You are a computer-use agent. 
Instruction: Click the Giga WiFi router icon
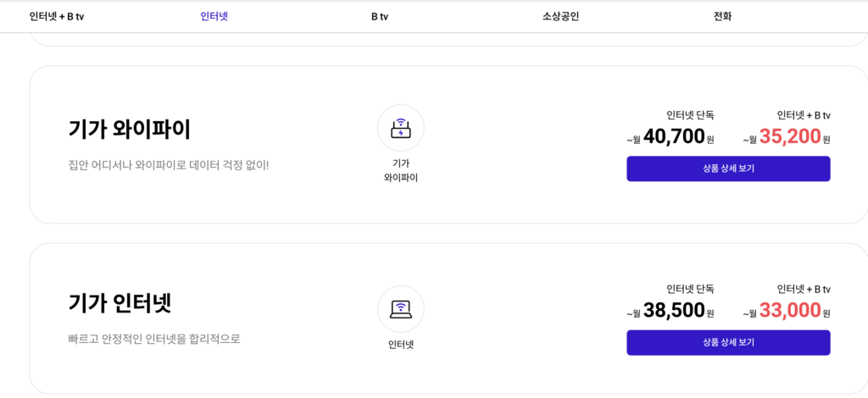tap(400, 128)
